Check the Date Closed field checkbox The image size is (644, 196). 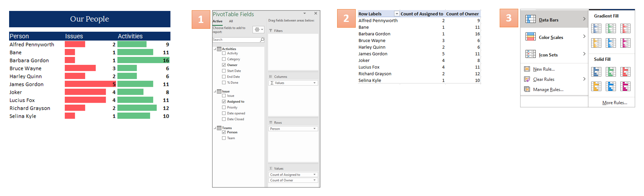pos(224,119)
